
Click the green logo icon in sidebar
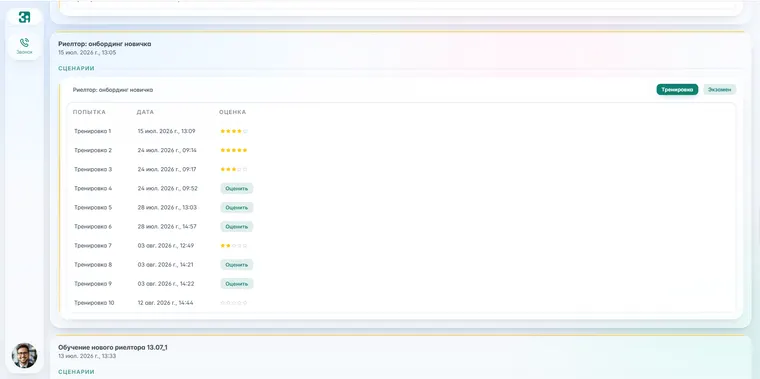click(x=24, y=17)
